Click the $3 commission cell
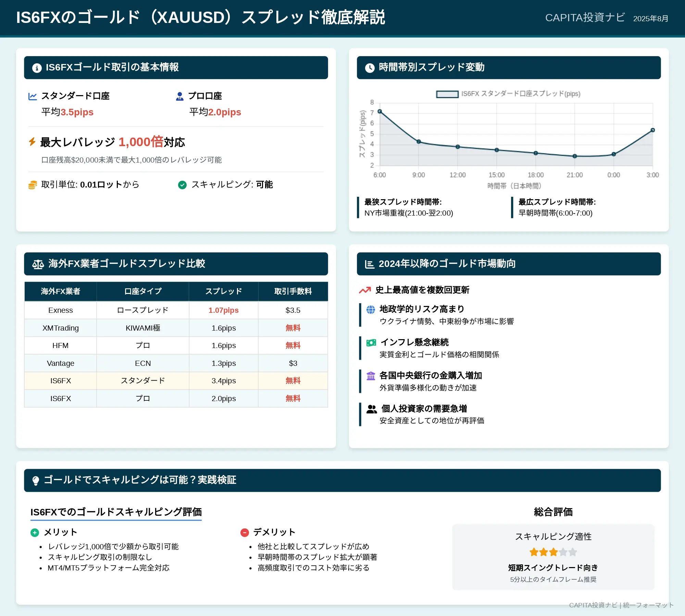Screen dimensions: 685x616 (x=293, y=363)
